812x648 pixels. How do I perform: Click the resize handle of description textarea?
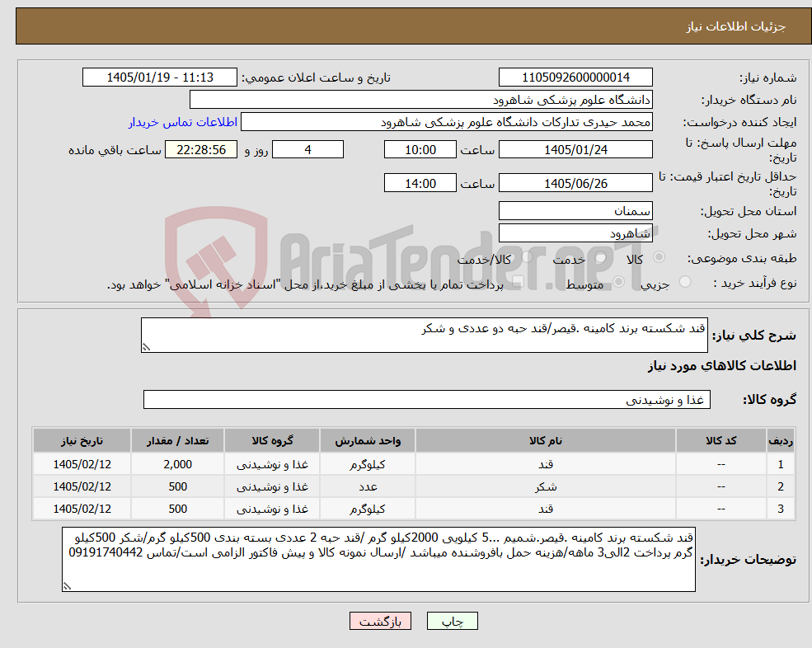tap(146, 348)
